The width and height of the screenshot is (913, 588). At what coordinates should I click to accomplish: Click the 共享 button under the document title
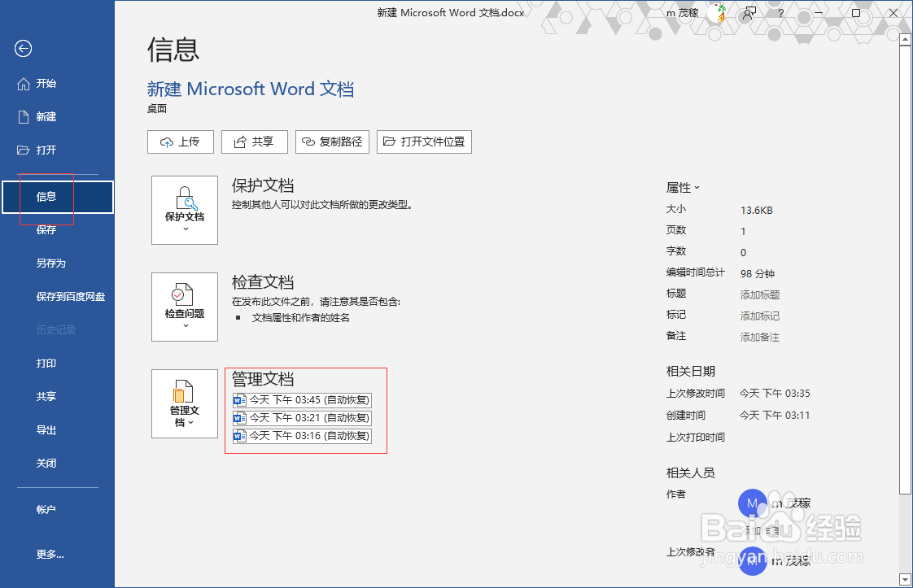255,142
